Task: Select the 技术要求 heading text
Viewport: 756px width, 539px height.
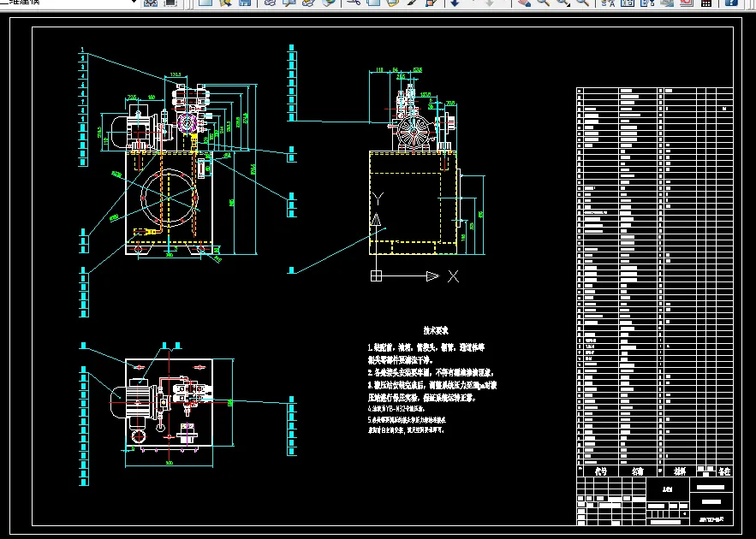Action: pos(436,330)
